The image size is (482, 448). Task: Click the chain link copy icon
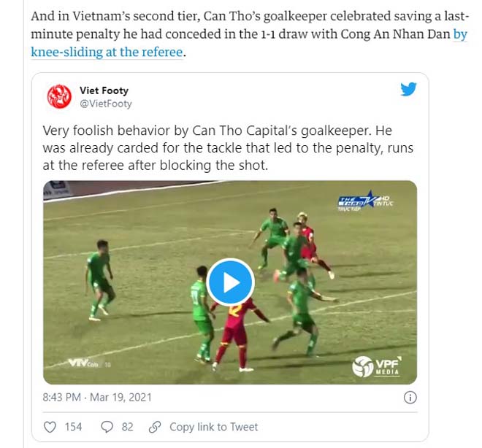155,427
